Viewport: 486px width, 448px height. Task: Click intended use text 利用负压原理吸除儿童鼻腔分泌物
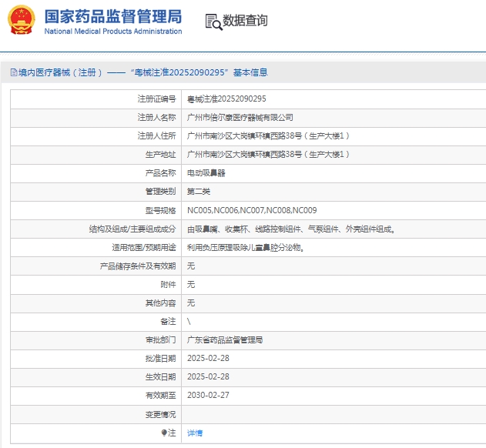coord(245,247)
